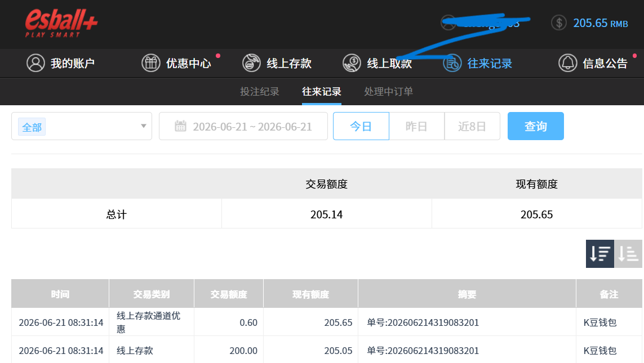Open the date range 2026-06-21 field
Image resolution: width=644 pixels, height=363 pixels.
[243, 126]
